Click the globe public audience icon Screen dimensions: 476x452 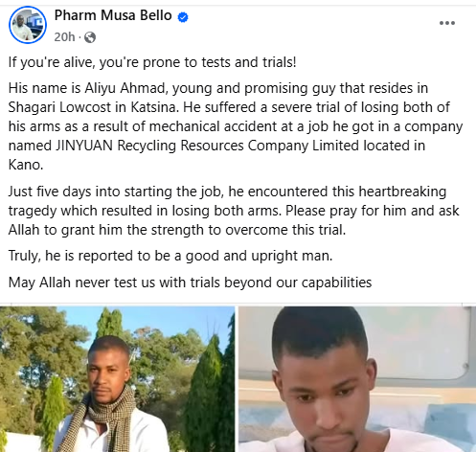pyautogui.click(x=90, y=37)
